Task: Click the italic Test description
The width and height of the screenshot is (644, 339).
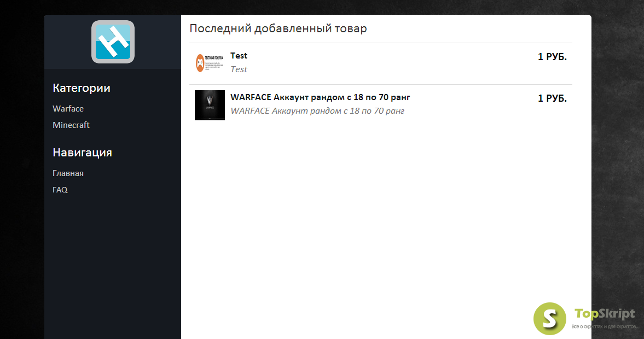Action: [239, 69]
